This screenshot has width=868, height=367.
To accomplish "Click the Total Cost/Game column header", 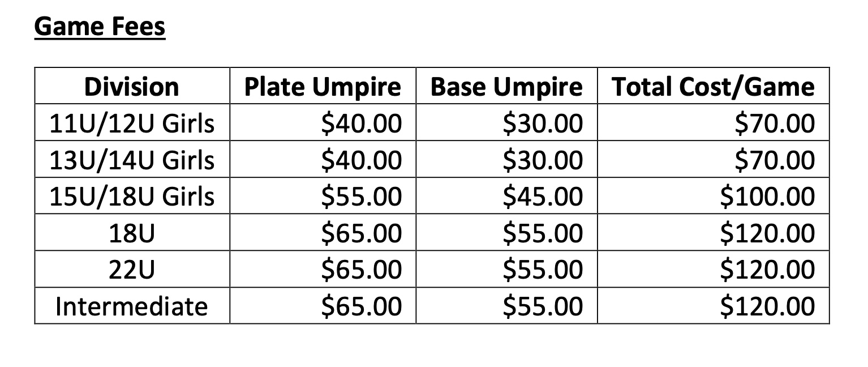I will [x=713, y=87].
